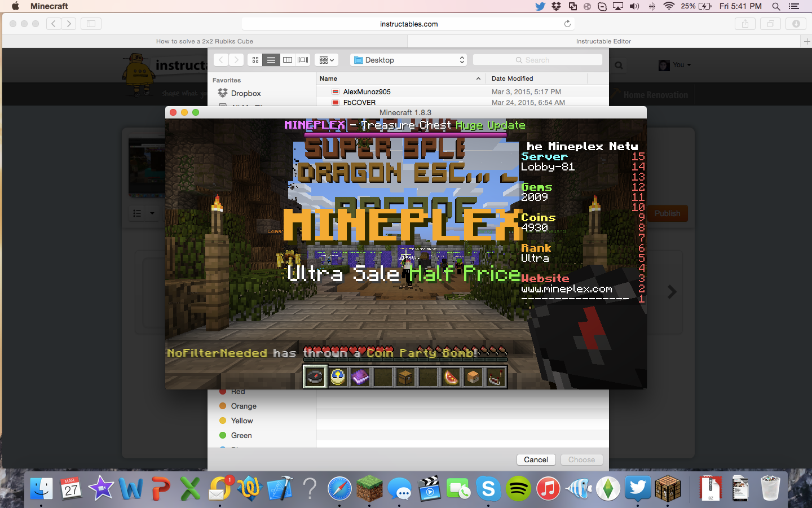Switch to the Instructable Editor tab
This screenshot has width=812, height=508.
click(603, 41)
